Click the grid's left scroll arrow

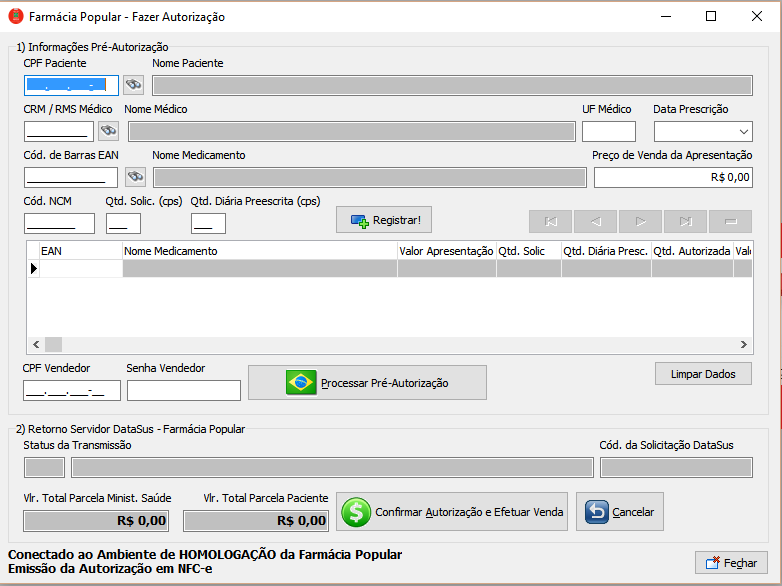click(x=36, y=344)
